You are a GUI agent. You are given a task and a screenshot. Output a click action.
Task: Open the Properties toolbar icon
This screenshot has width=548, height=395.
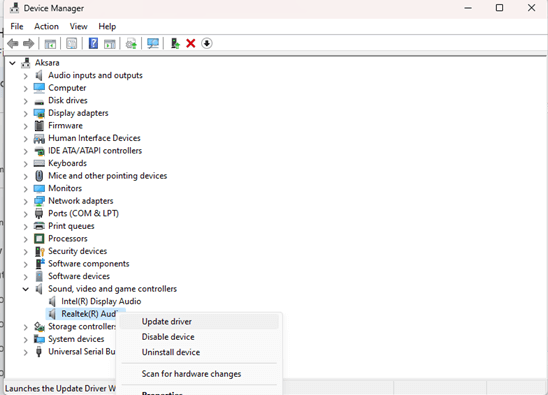coord(72,44)
